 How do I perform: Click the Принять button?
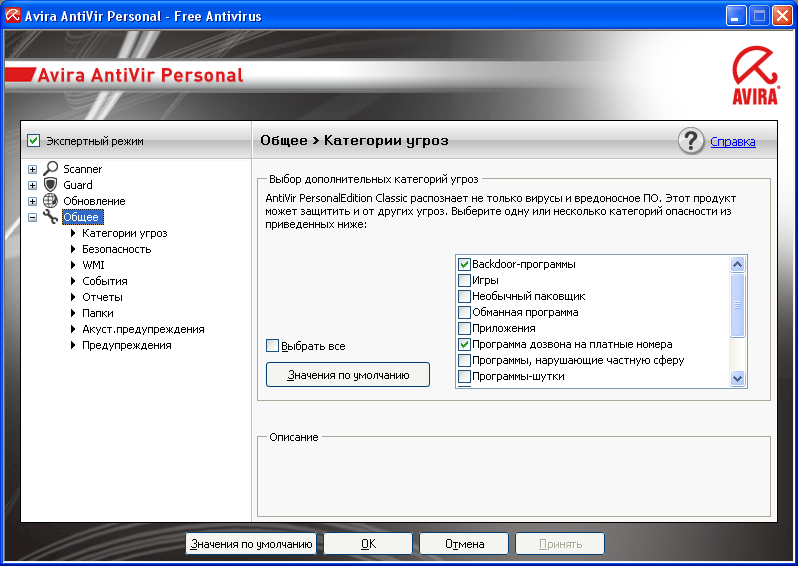tap(560, 544)
